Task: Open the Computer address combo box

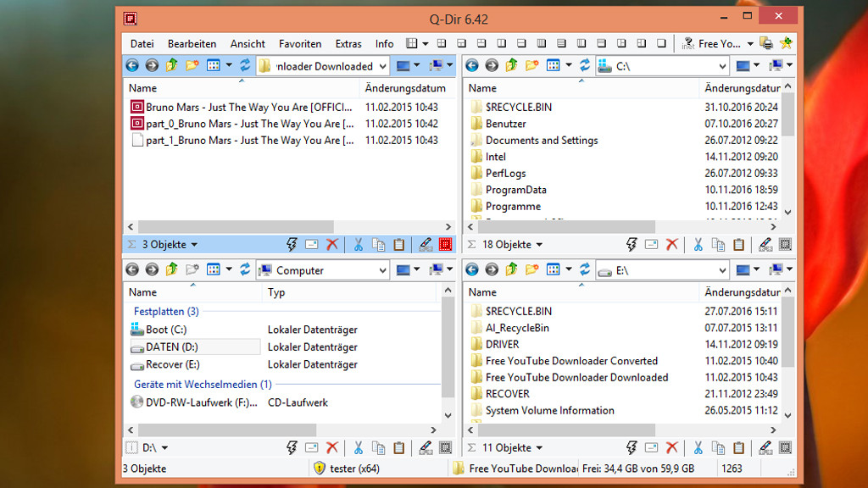Action: point(381,270)
